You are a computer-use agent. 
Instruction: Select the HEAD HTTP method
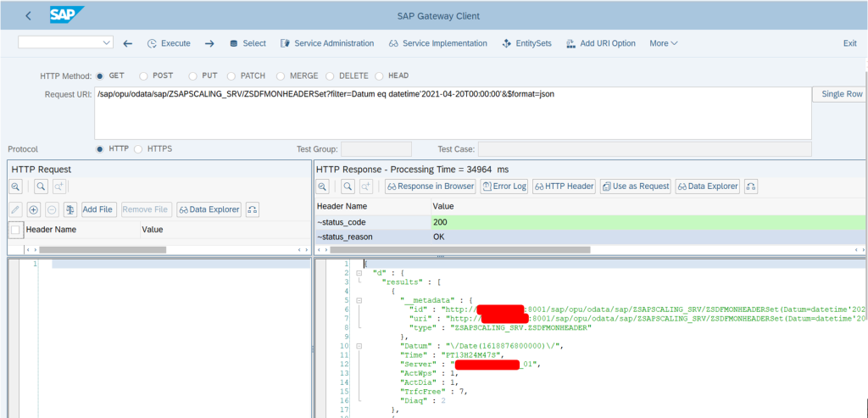(x=379, y=75)
